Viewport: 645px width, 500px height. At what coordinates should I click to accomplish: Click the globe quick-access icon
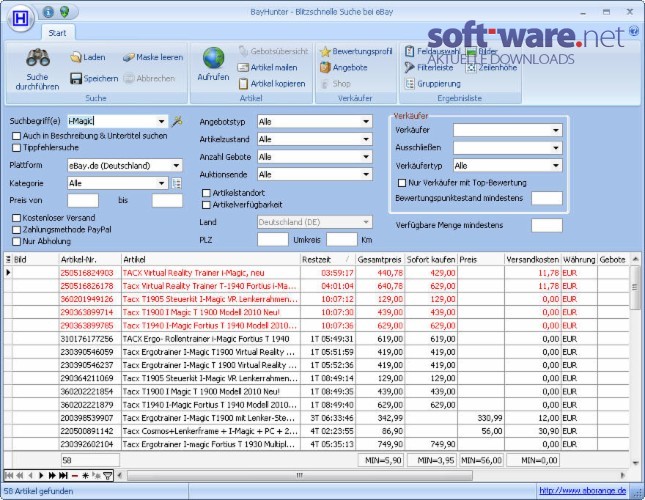click(64, 12)
